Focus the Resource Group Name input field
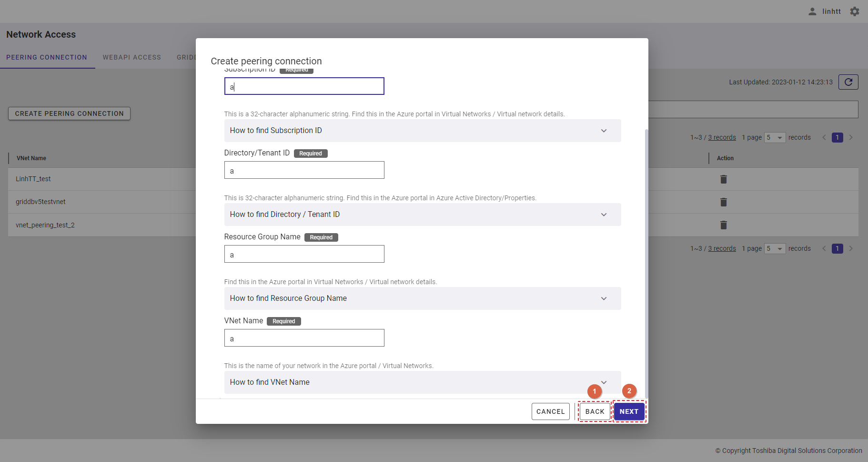This screenshot has width=868, height=462. [304, 254]
